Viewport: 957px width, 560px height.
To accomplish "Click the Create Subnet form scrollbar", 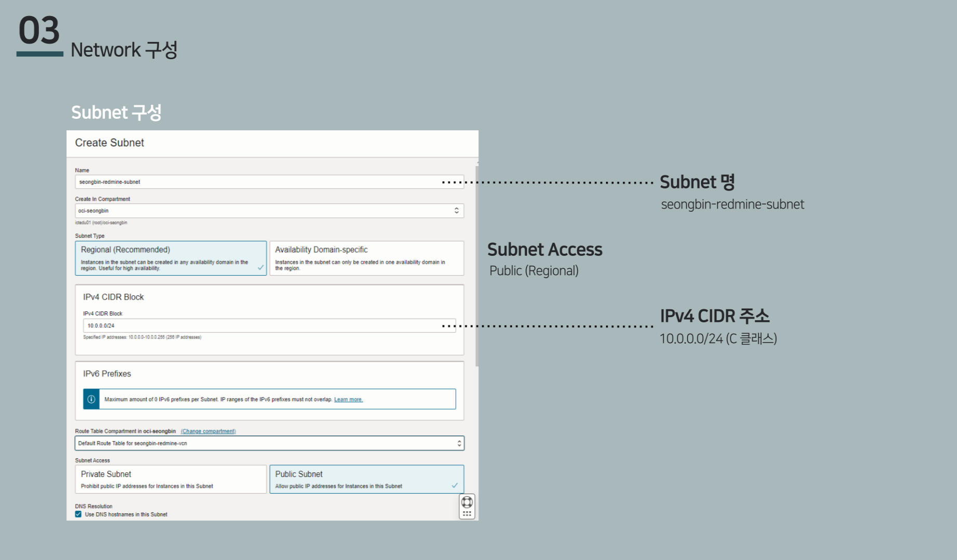I will click(x=477, y=265).
